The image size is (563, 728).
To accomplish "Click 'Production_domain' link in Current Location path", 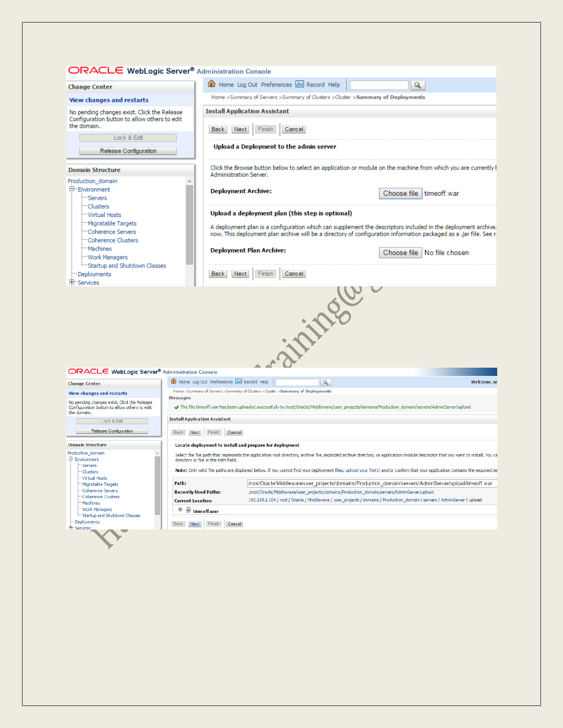I will pos(401,500).
